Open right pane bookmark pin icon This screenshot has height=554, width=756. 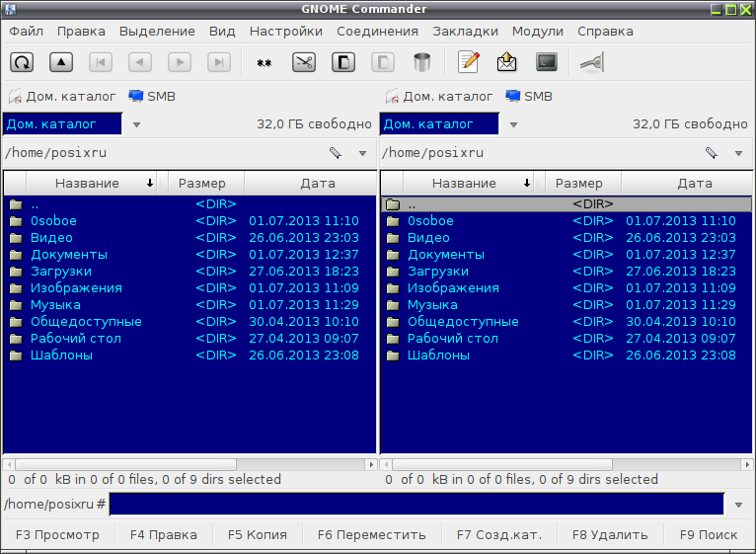click(x=712, y=153)
